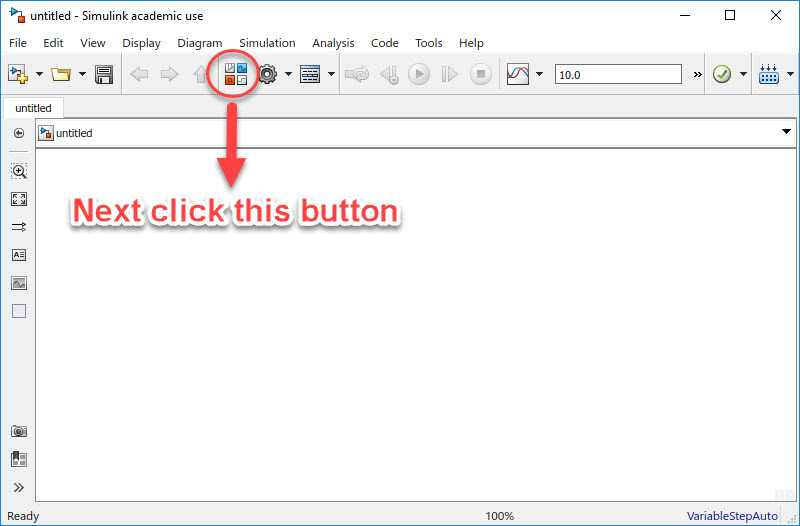Click Fit to View sidebar icon

coord(19,199)
